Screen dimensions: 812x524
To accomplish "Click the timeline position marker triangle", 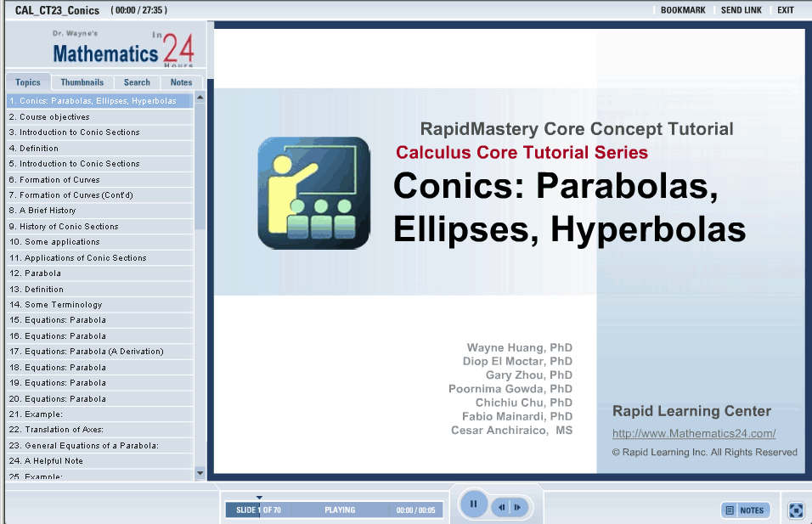I will tap(259, 498).
